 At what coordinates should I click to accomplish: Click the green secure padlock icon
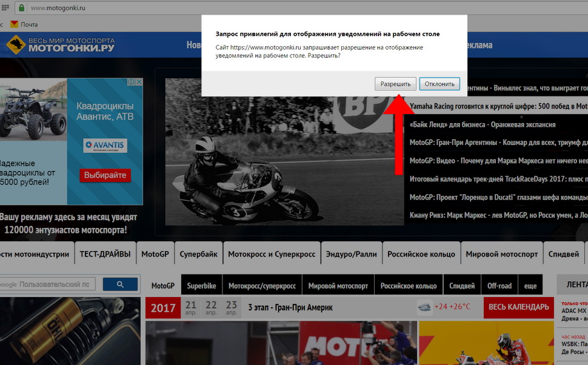point(21,7)
